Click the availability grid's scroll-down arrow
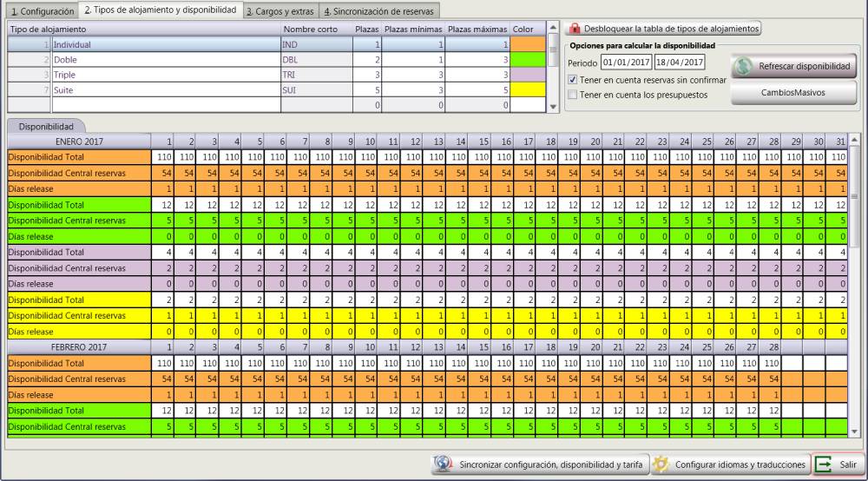868x481 pixels. pos(855,432)
